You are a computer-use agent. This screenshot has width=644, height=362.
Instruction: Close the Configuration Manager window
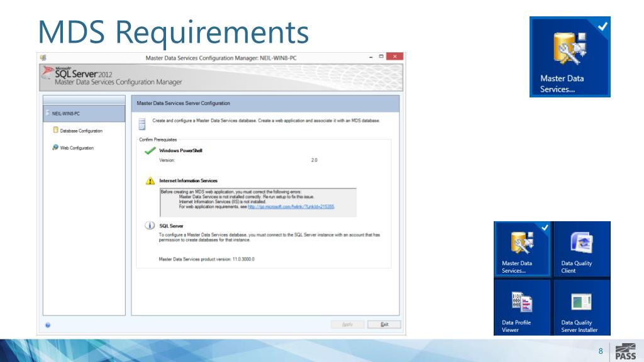[x=395, y=57]
